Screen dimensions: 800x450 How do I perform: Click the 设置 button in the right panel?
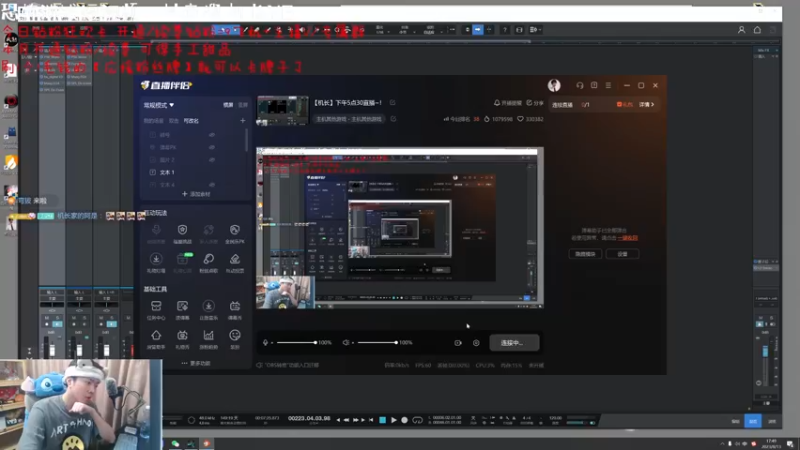pos(622,254)
